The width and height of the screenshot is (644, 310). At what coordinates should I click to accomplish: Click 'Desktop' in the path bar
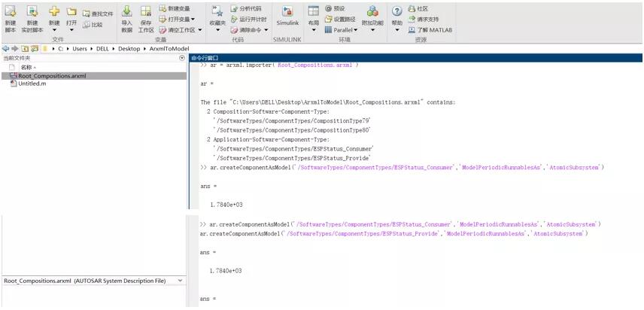pos(129,48)
